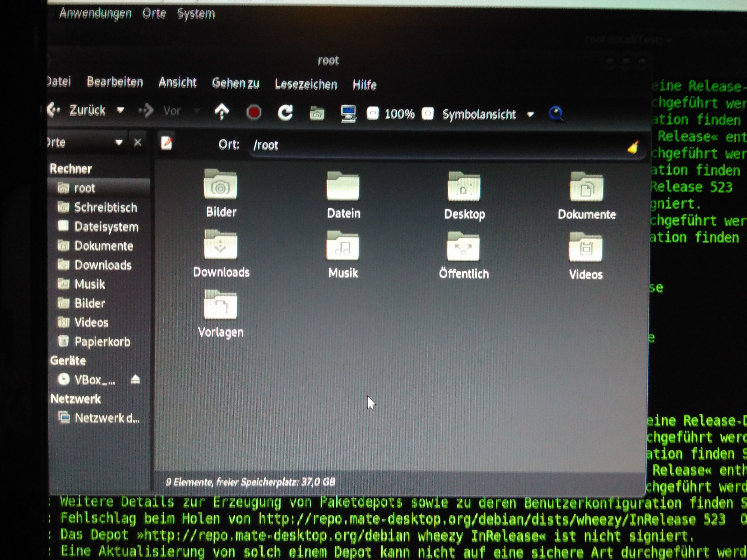The width and height of the screenshot is (747, 560).
Task: Zoom out with the minus button
Action: click(x=373, y=113)
